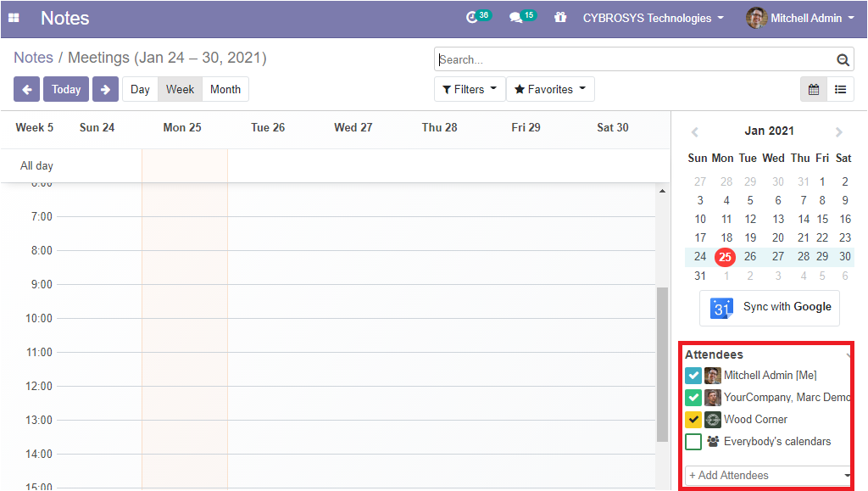Open the Add Attendees dropdown arrow
The height and width of the screenshot is (491, 868).
click(847, 475)
